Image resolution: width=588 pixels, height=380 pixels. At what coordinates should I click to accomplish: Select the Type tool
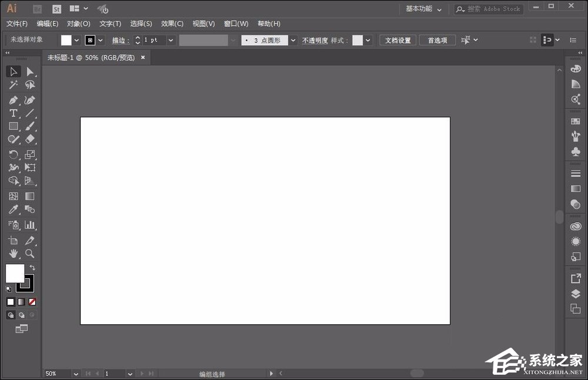coord(13,113)
